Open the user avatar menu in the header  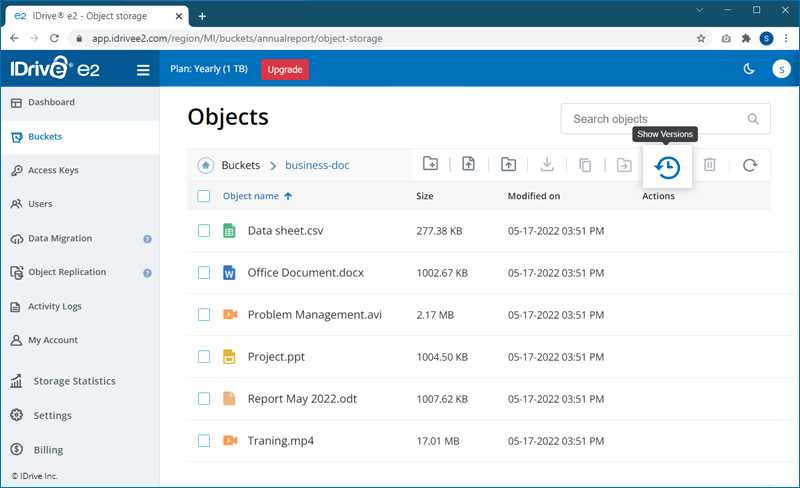(x=781, y=69)
